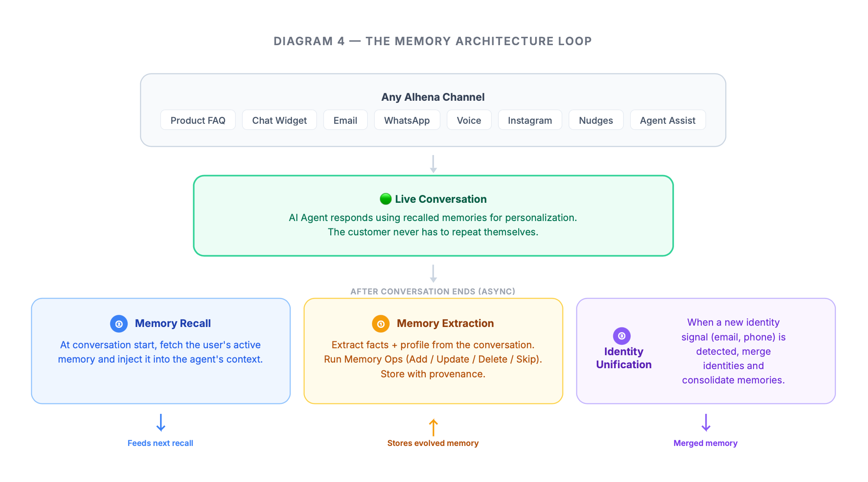The image size is (868, 482).
Task: Click the green Live Conversation status dot
Action: (x=385, y=199)
